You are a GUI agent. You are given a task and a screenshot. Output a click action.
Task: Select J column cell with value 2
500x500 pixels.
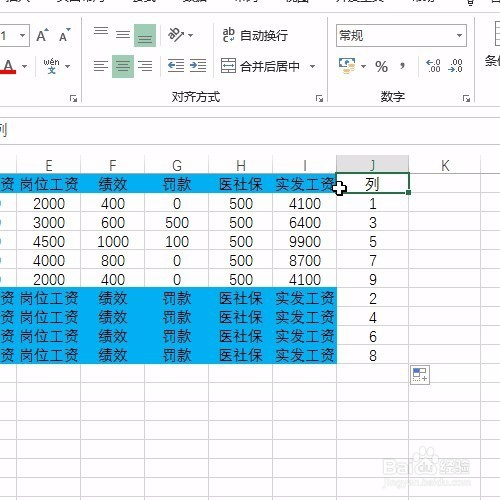tap(373, 298)
